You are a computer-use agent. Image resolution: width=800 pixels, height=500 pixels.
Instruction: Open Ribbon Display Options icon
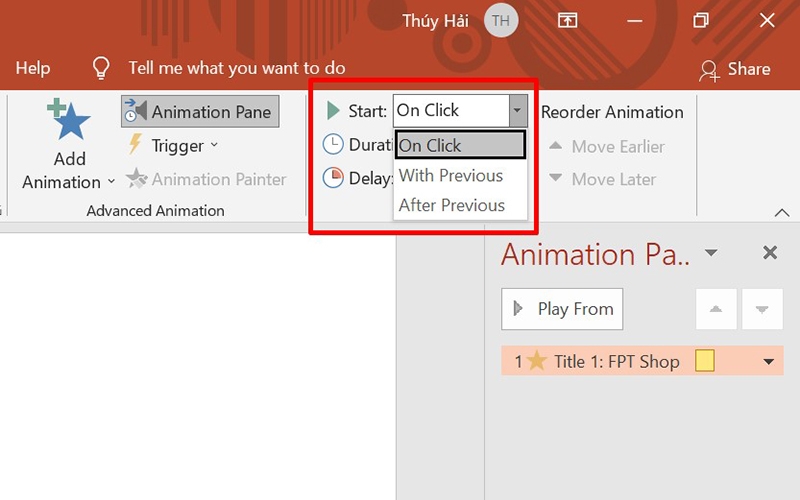[567, 20]
